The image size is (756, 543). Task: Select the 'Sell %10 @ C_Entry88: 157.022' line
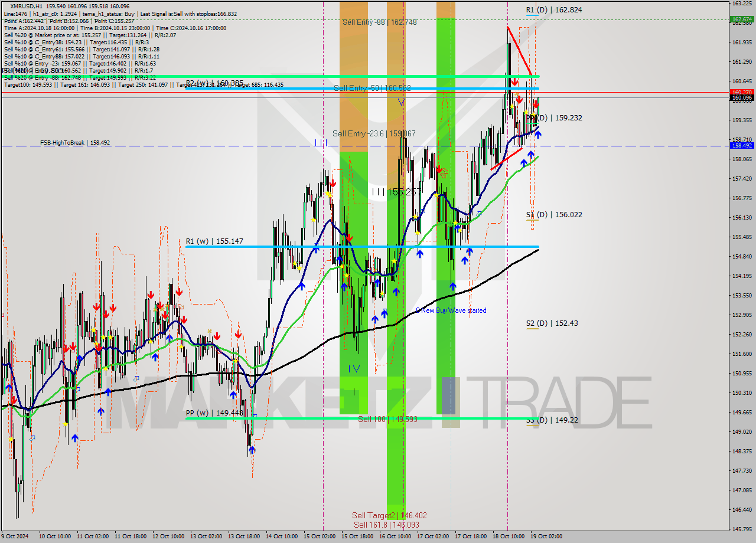[82, 56]
